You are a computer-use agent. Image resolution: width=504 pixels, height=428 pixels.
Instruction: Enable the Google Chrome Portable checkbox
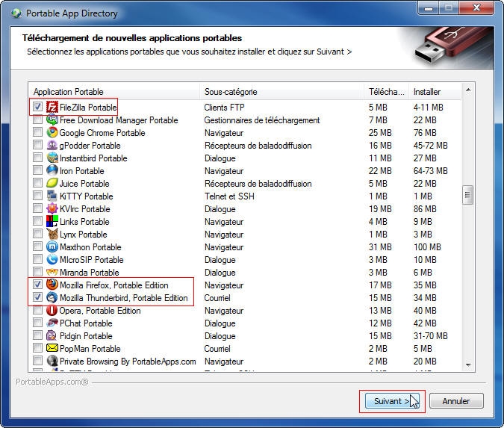[x=37, y=132]
